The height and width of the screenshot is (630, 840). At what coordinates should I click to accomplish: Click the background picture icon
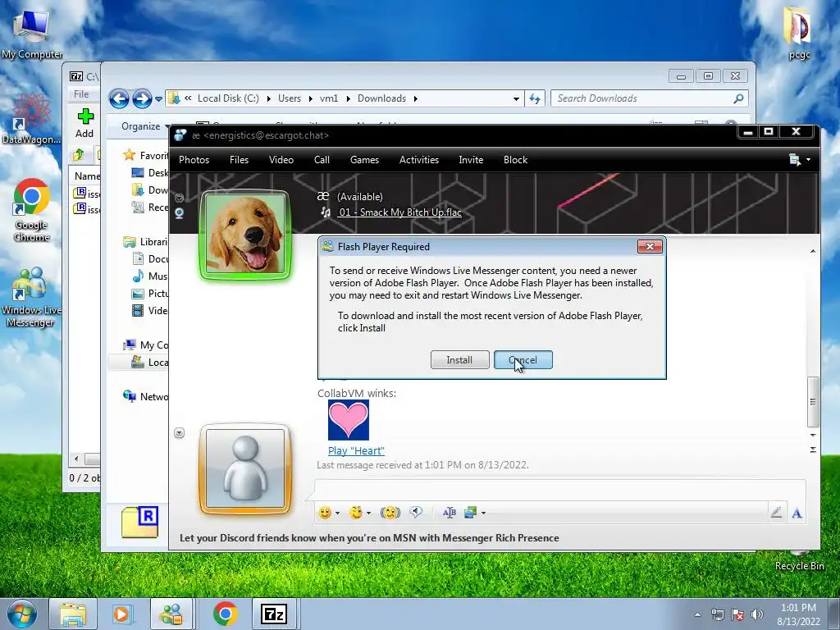point(470,513)
